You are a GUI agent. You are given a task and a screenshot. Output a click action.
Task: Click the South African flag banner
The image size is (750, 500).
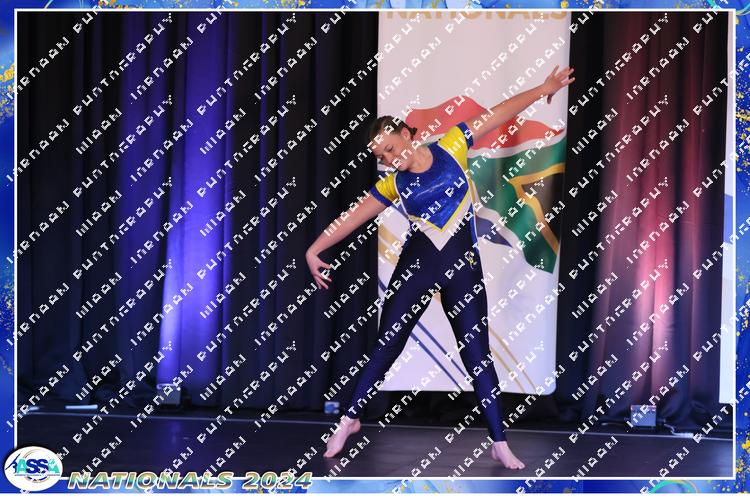pos(474,201)
